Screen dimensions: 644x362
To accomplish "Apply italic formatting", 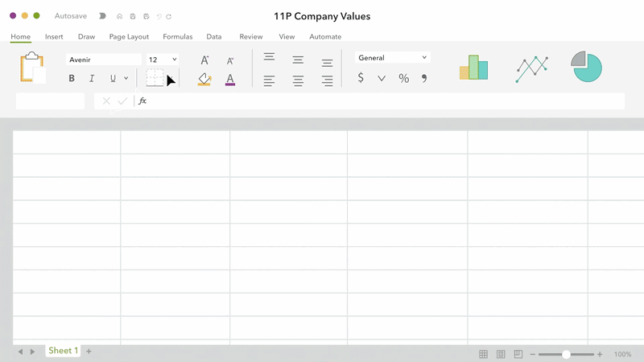I will 92,78.
